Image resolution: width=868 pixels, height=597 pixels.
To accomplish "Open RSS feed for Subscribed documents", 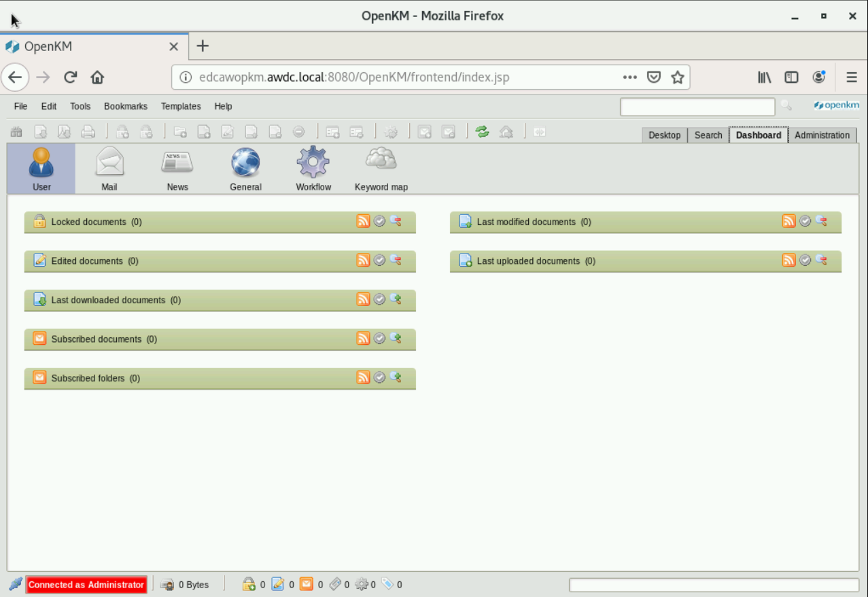I will [x=364, y=339].
